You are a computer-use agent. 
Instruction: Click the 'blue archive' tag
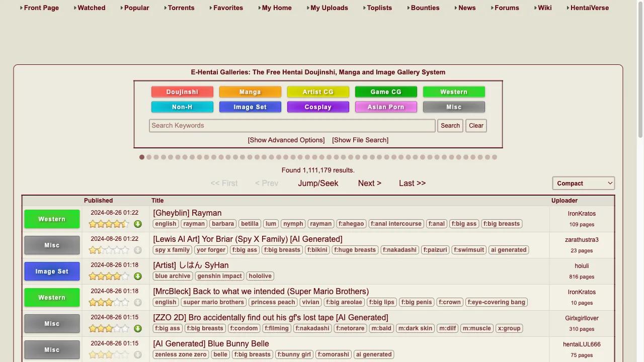173,276
